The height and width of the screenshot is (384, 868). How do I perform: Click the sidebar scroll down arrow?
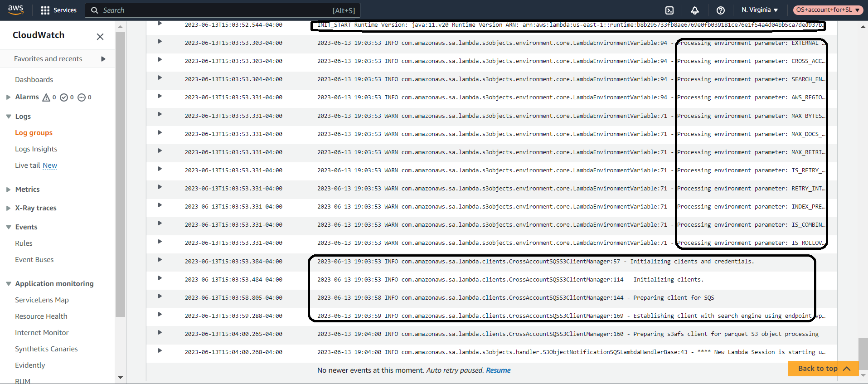[x=120, y=377]
